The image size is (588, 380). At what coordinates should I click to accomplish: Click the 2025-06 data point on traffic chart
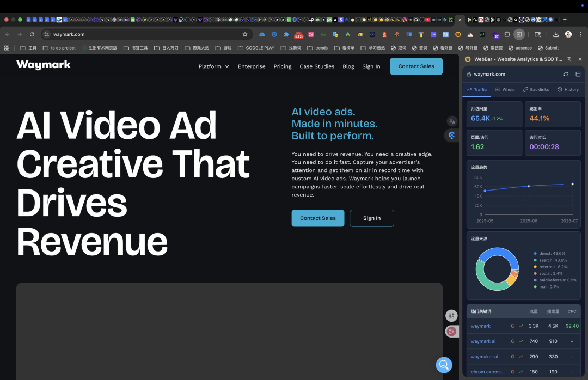pos(529,186)
